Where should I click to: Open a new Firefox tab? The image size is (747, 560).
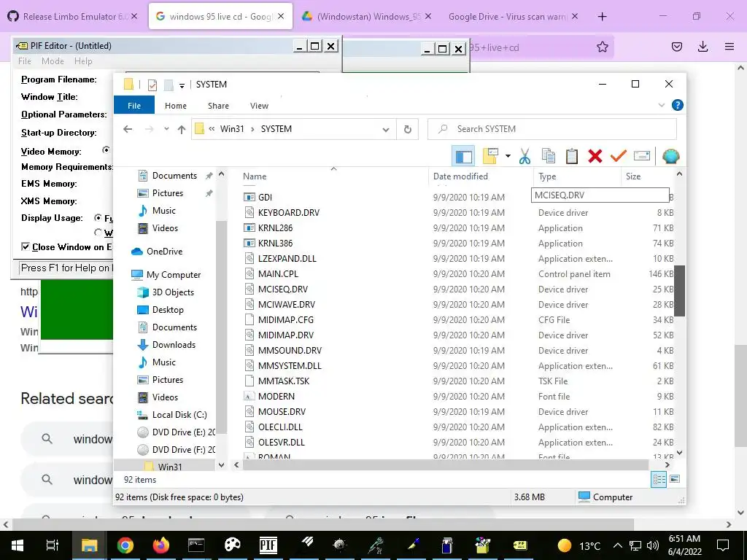pos(602,17)
